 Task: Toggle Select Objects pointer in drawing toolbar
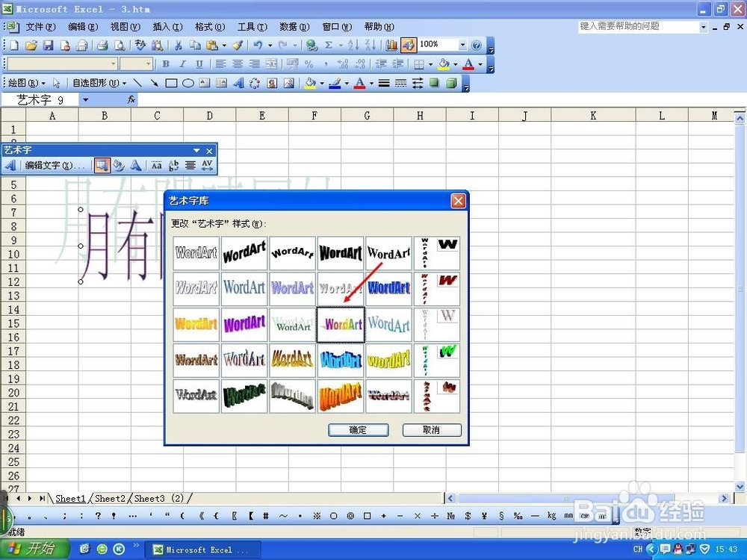tap(56, 84)
